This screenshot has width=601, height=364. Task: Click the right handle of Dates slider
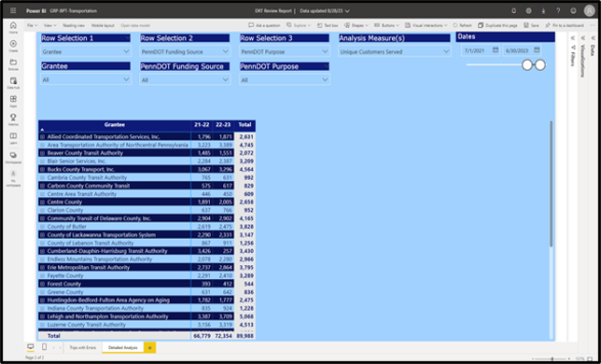(540, 65)
